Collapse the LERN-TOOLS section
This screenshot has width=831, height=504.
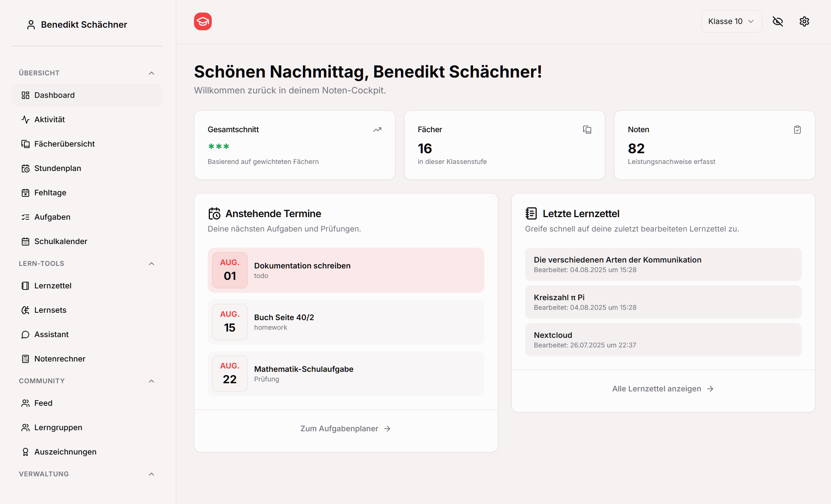click(x=151, y=264)
